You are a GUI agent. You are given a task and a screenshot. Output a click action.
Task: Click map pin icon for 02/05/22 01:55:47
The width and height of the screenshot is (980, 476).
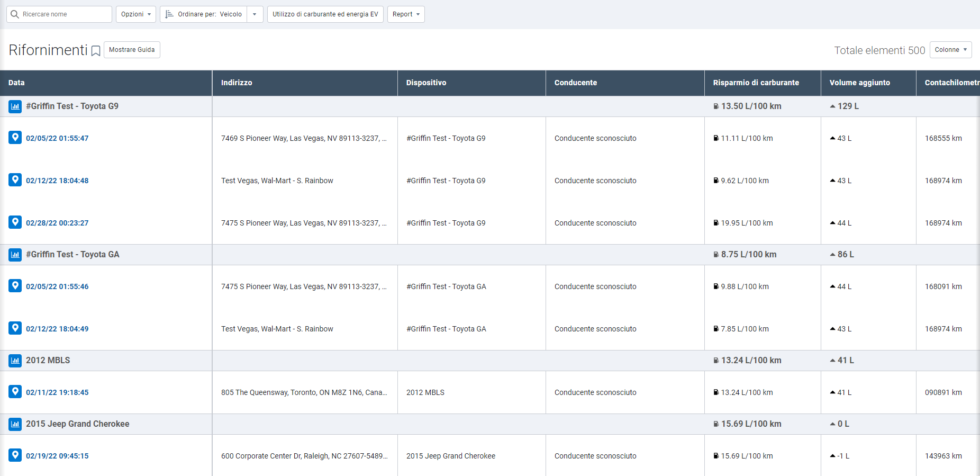(15, 138)
